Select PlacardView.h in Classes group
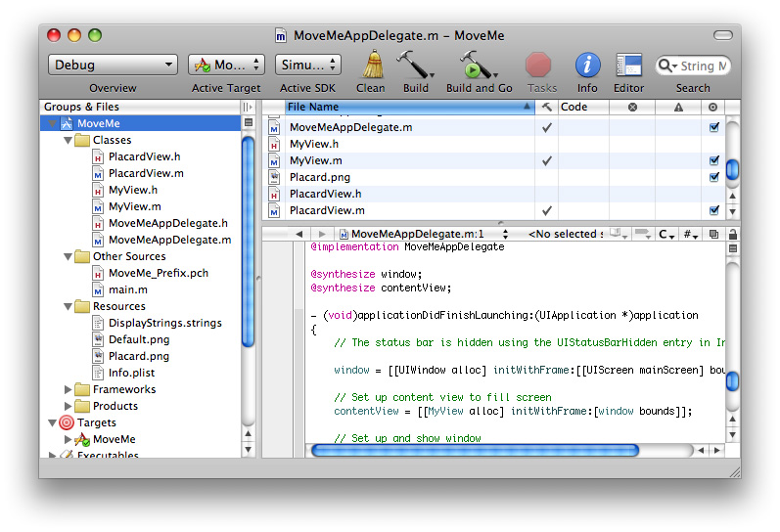The width and height of the screenshot is (780, 532). pos(144,157)
